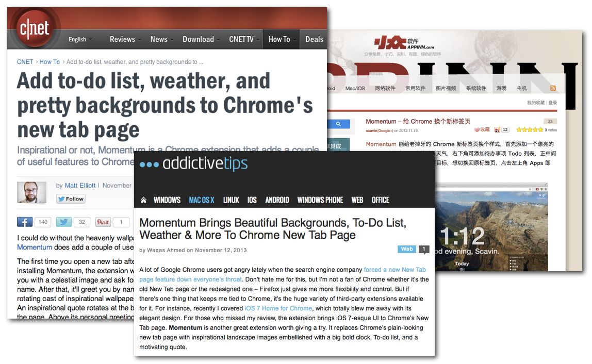This screenshot has width=592, height=364.
Task: Open the 网络软件 category on Appinn
Action: (x=385, y=88)
